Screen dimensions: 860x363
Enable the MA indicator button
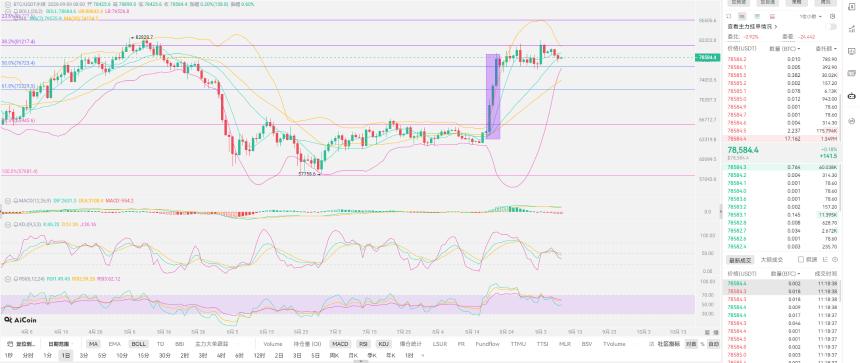(x=93, y=344)
